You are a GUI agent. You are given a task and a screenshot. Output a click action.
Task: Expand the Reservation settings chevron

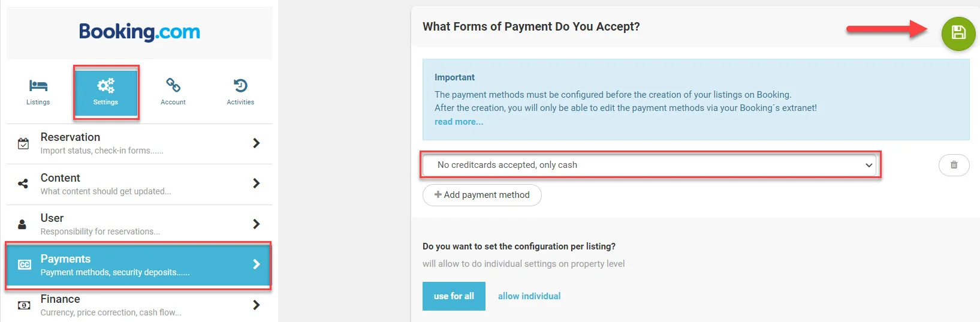257,143
